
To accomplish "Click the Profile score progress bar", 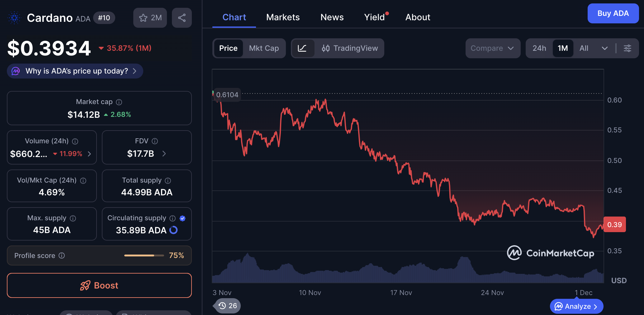I will click(144, 255).
